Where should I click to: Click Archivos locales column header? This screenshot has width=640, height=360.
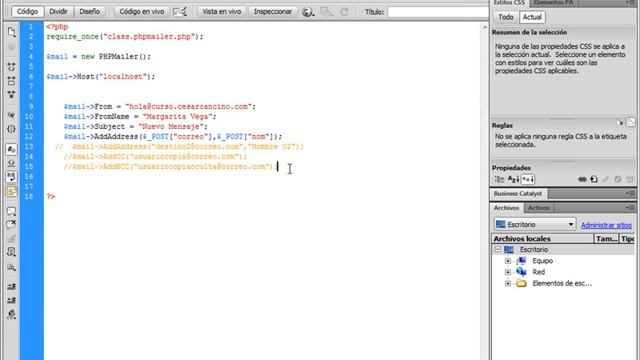(542, 239)
